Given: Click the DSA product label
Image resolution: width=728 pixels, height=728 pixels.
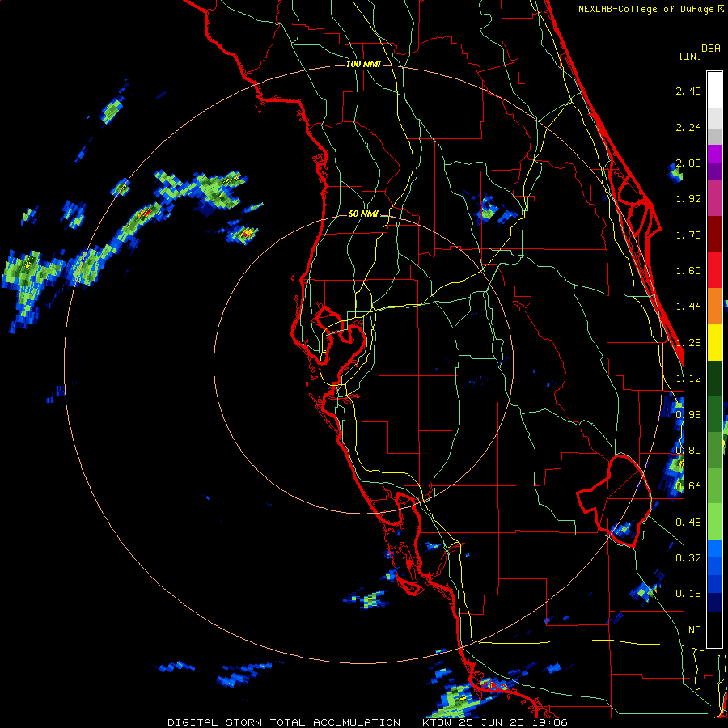Looking at the screenshot, I should coord(711,49).
